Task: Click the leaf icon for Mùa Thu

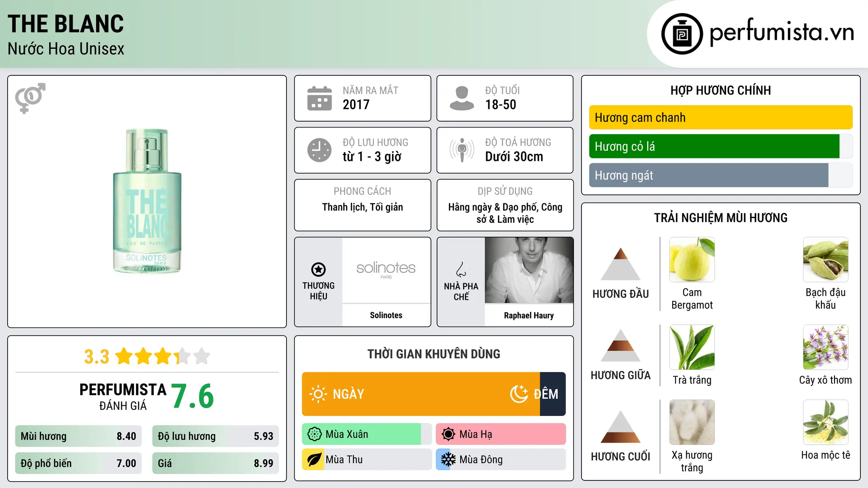Action: coord(314,460)
